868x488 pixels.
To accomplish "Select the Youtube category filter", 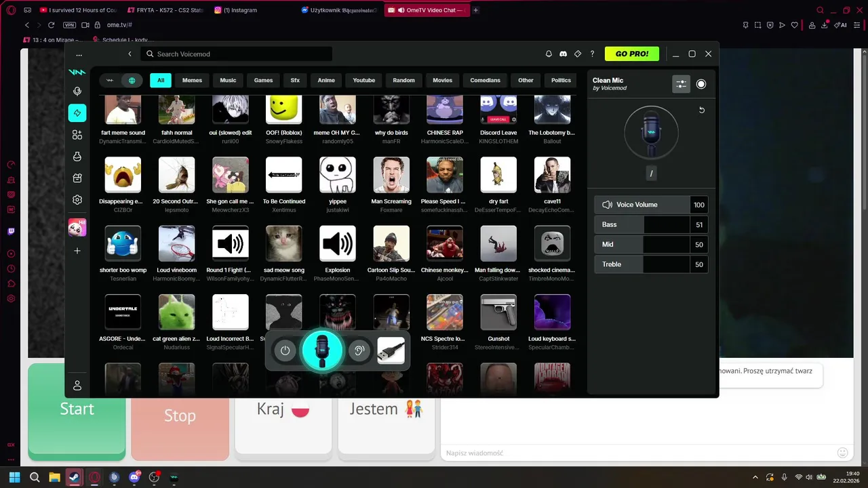I will click(x=364, y=80).
